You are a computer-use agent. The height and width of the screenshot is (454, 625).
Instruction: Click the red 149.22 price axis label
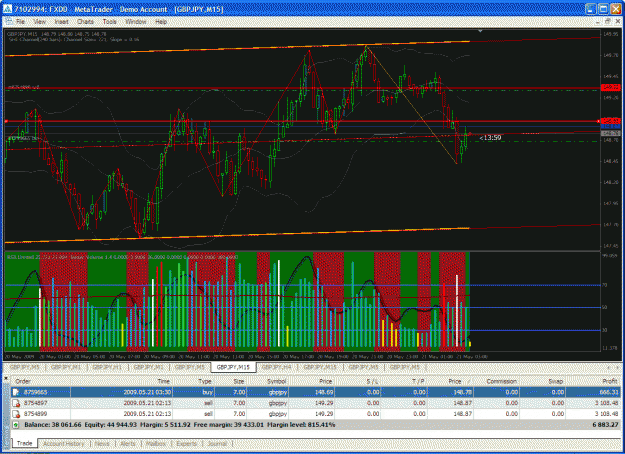[610, 87]
